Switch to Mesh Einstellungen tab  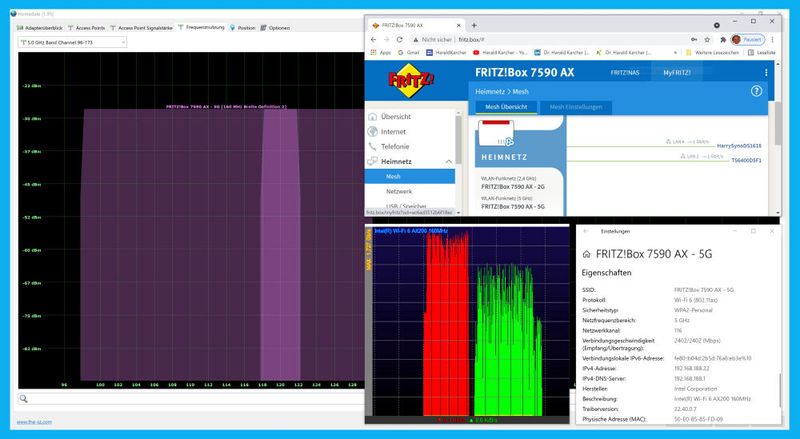(x=576, y=107)
